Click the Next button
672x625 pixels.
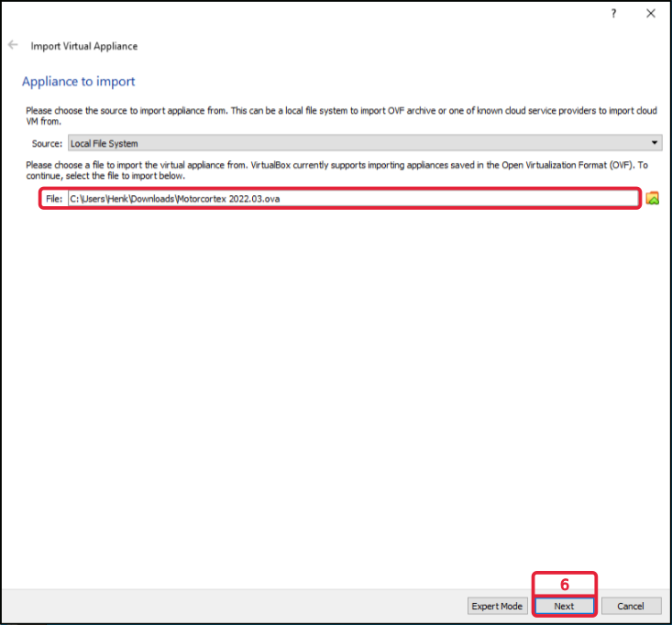[x=564, y=606]
